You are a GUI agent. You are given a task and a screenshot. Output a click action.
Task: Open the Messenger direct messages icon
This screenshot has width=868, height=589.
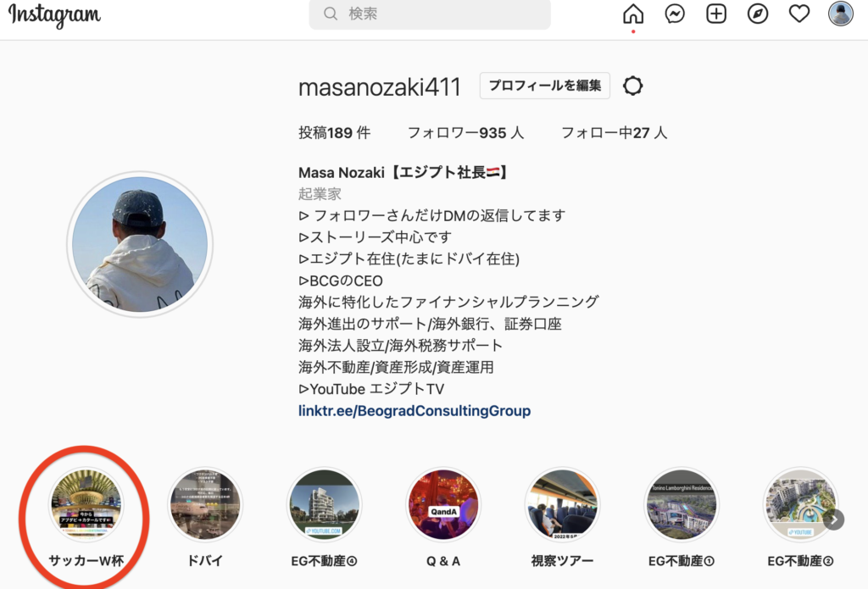(x=674, y=14)
